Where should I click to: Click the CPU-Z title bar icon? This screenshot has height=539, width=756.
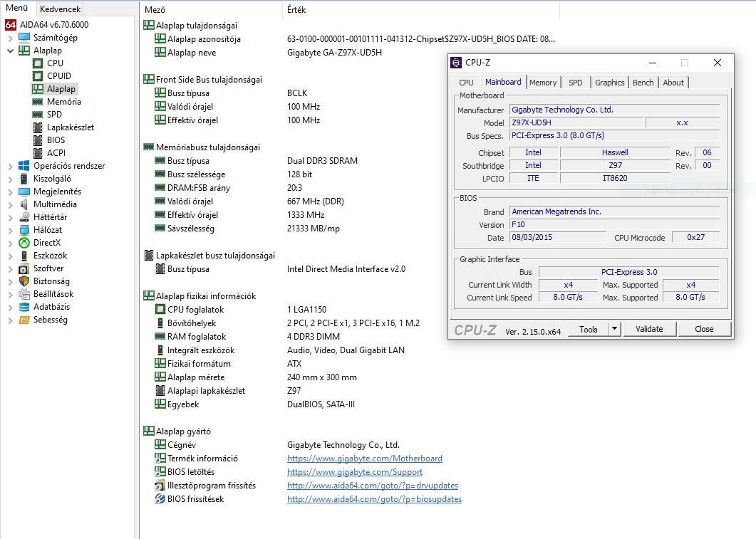455,63
